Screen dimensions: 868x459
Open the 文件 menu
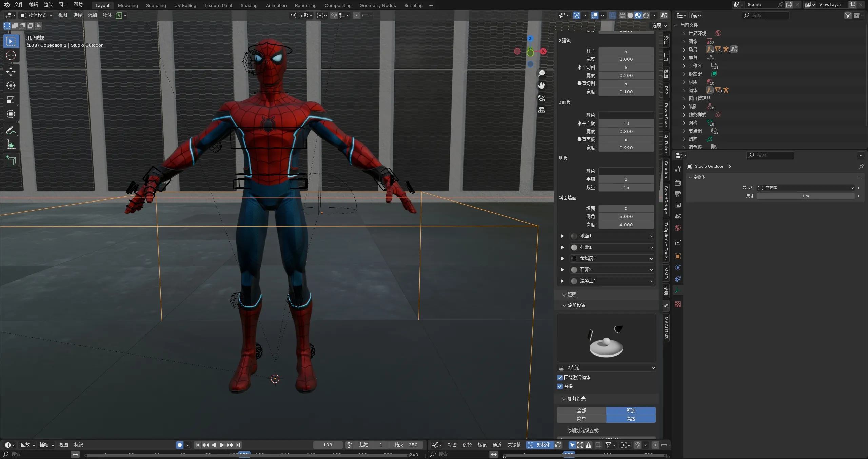pyautogui.click(x=18, y=5)
